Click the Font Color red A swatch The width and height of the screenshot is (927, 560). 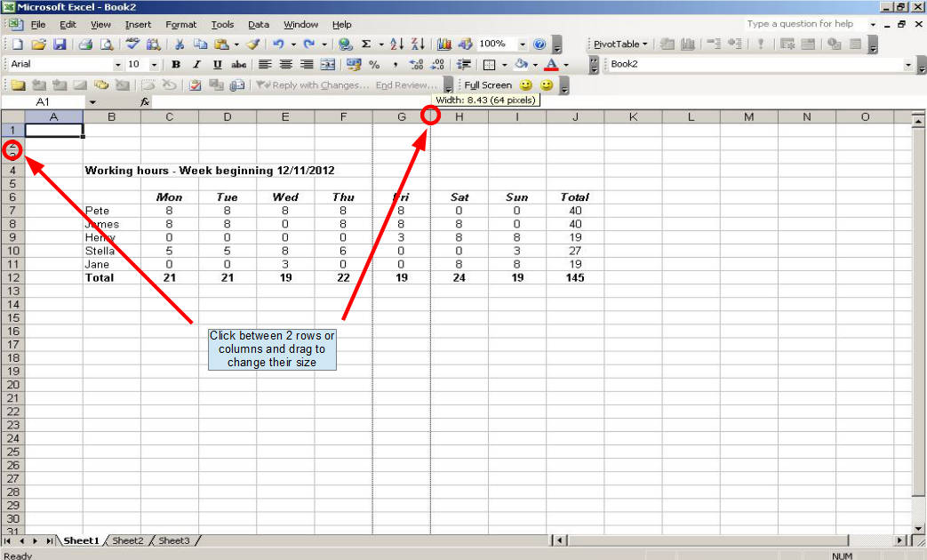tap(552, 65)
